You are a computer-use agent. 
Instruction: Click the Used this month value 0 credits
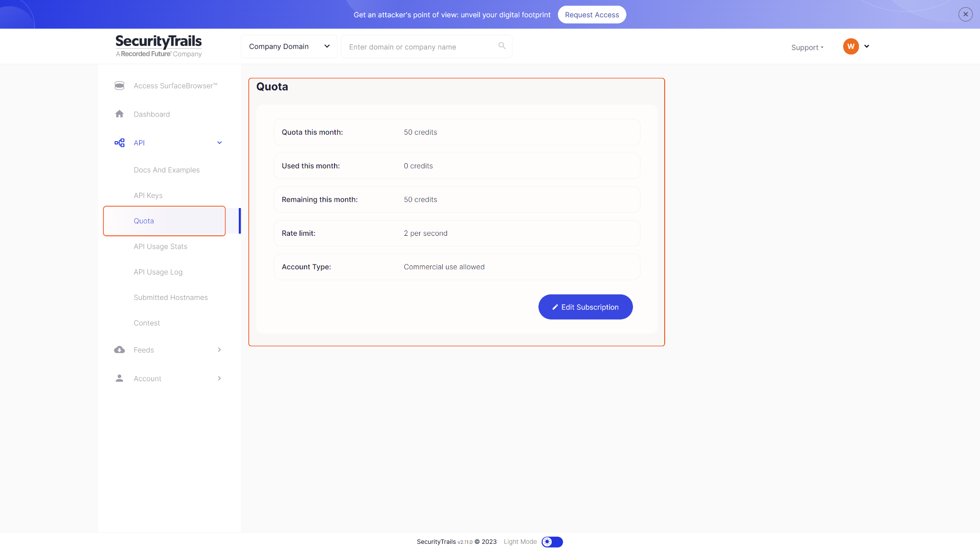(x=418, y=166)
